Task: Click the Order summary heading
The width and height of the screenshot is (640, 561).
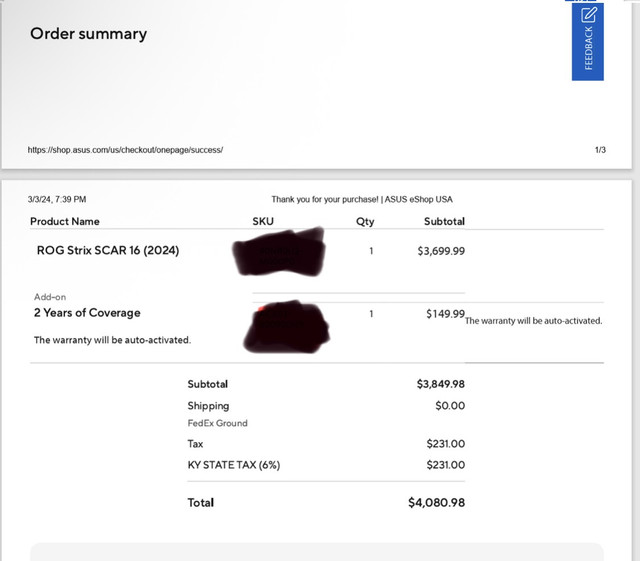Action: click(89, 33)
